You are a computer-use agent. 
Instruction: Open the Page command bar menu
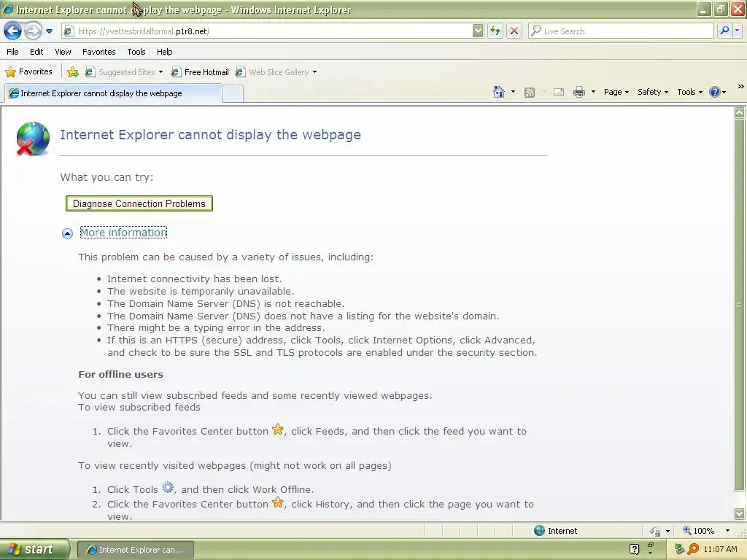616,92
